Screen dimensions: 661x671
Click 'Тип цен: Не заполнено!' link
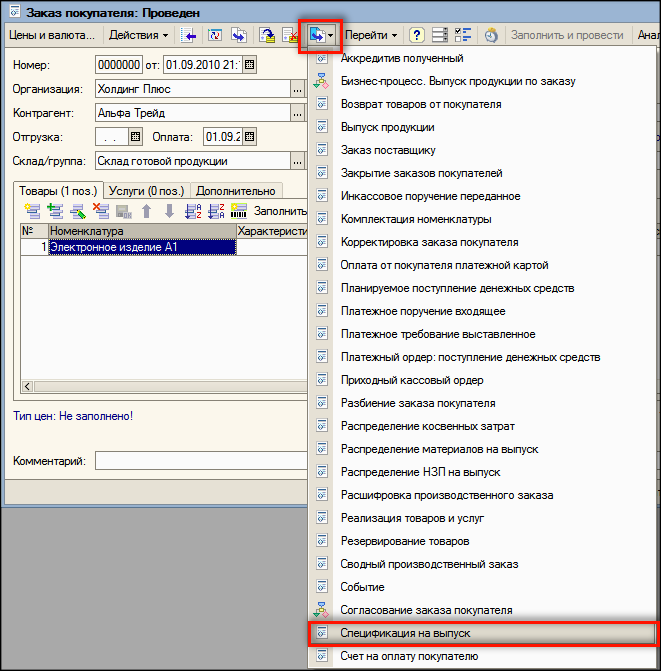tap(73, 416)
